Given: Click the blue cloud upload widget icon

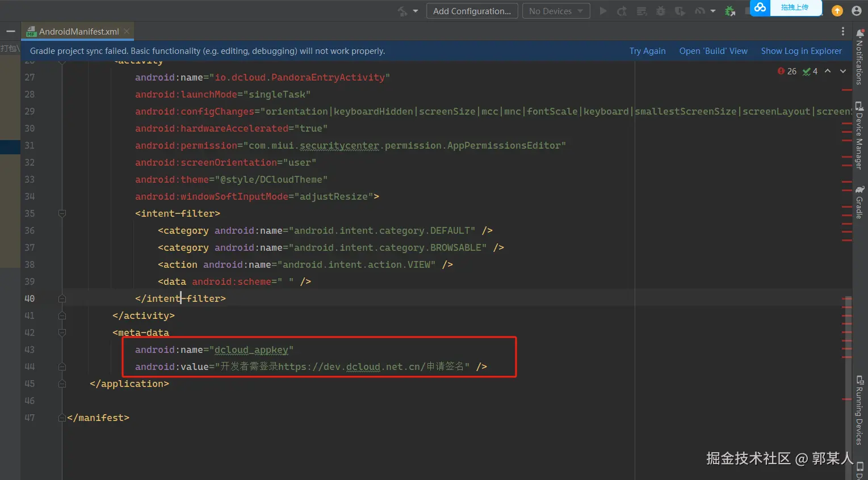Looking at the screenshot, I should coord(760,7).
